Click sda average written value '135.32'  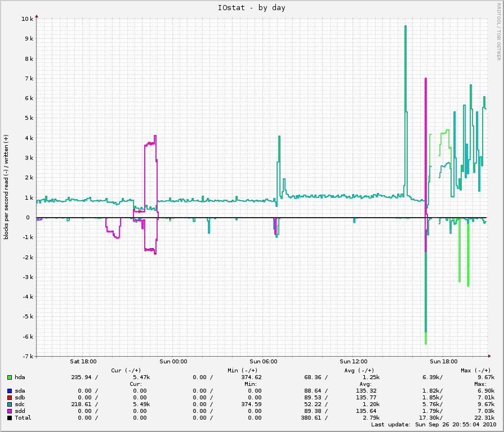(x=366, y=391)
